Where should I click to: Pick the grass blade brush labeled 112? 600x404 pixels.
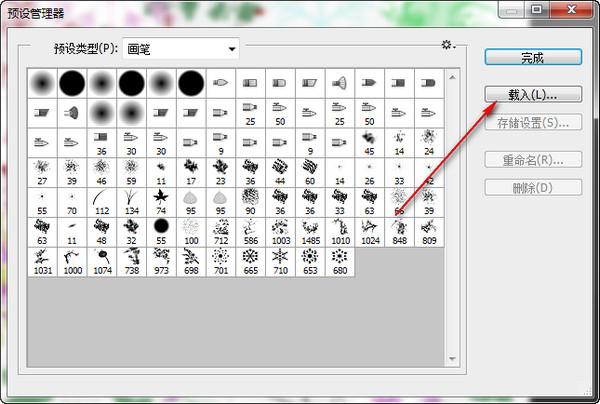(101, 201)
